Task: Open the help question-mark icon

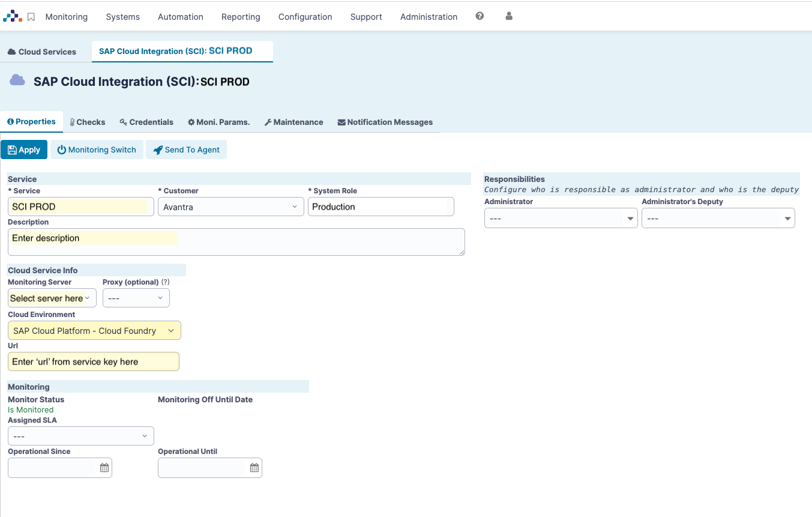Action: pyautogui.click(x=480, y=16)
